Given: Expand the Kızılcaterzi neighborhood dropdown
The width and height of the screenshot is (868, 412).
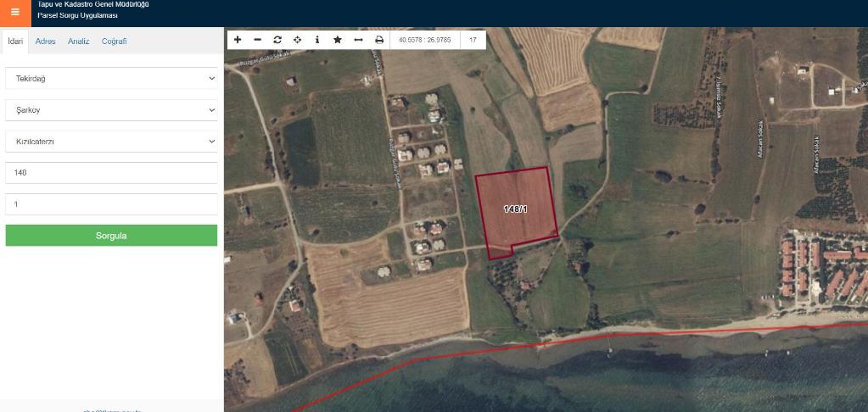Looking at the screenshot, I should 111,142.
